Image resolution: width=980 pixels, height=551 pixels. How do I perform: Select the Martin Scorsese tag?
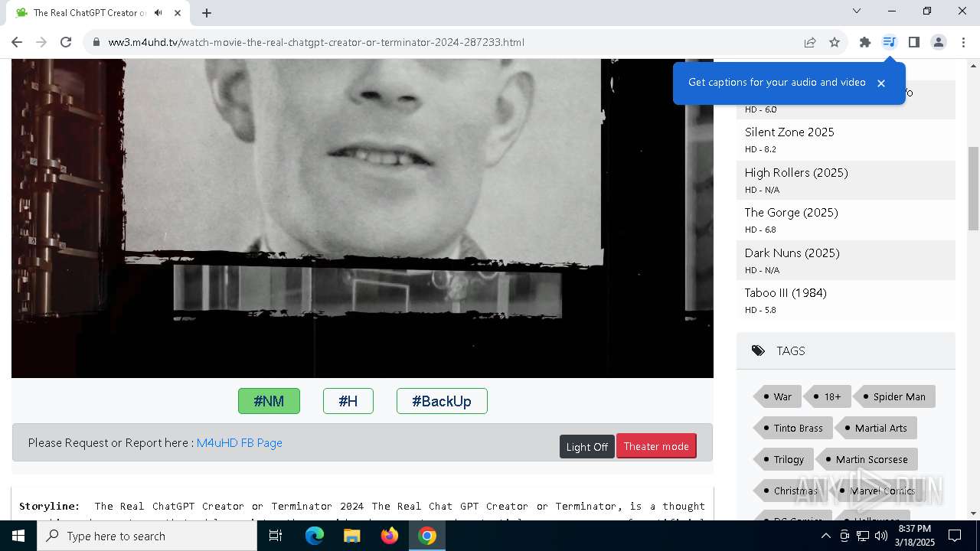coord(866,459)
